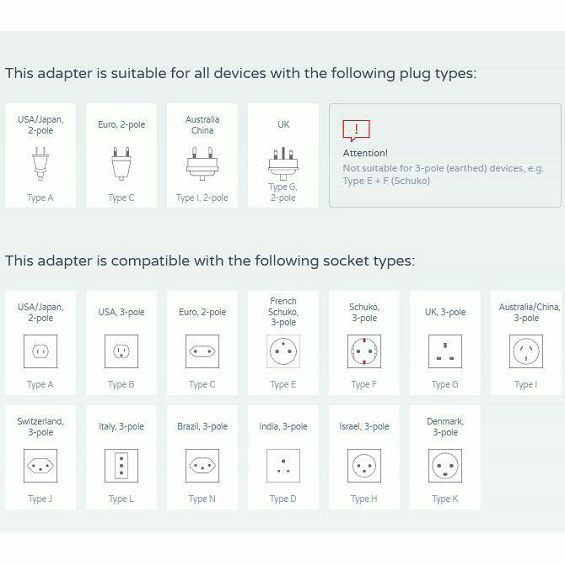565x565 pixels.
Task: Click the 'Not suitable for 3-pole' warning text
Action: [443, 174]
